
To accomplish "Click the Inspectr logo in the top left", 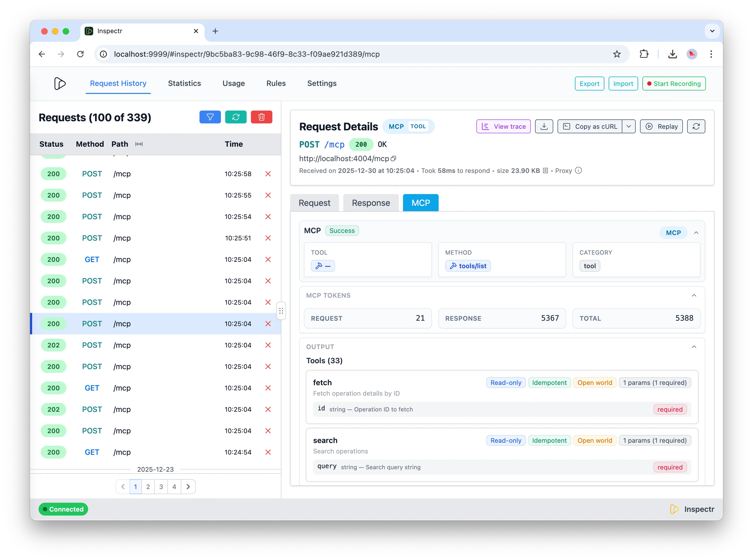I will coord(60,84).
